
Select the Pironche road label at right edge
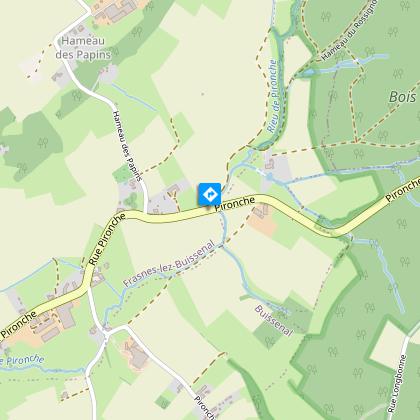pyautogui.click(x=403, y=189)
